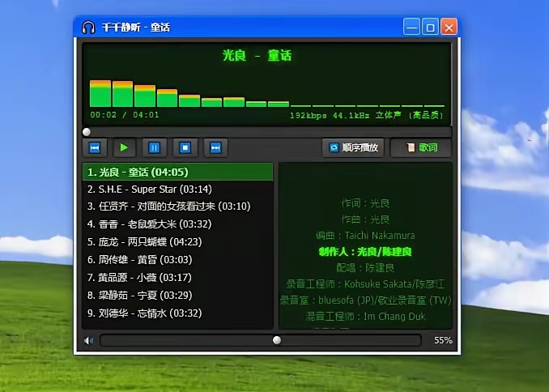Click the headphone icon in title bar
Screen dimensions: 549x392
pyautogui.click(x=88, y=28)
